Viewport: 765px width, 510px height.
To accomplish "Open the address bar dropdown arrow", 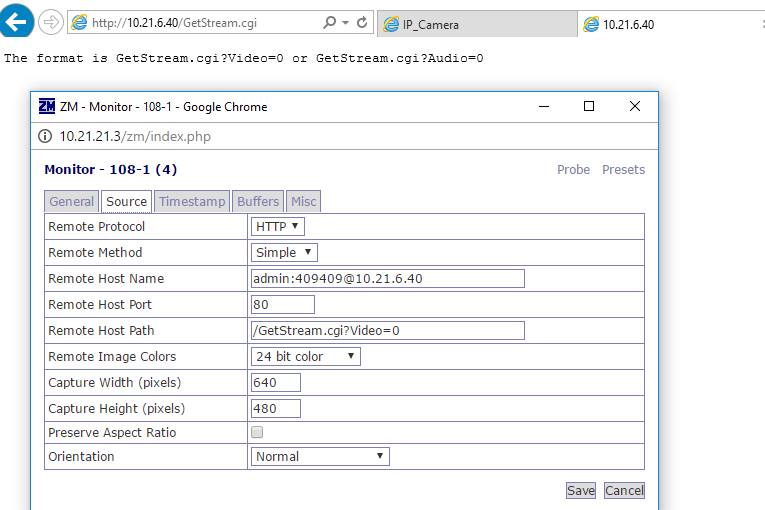I will coord(345,22).
